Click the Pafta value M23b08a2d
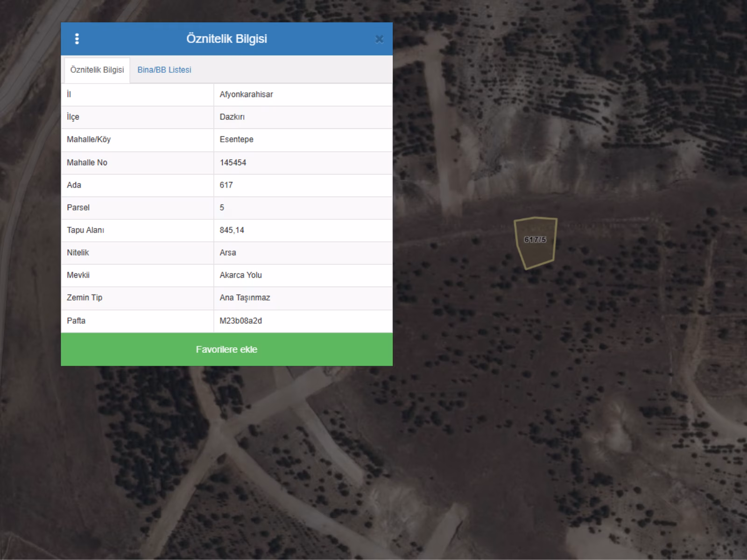747x560 pixels. (x=240, y=321)
